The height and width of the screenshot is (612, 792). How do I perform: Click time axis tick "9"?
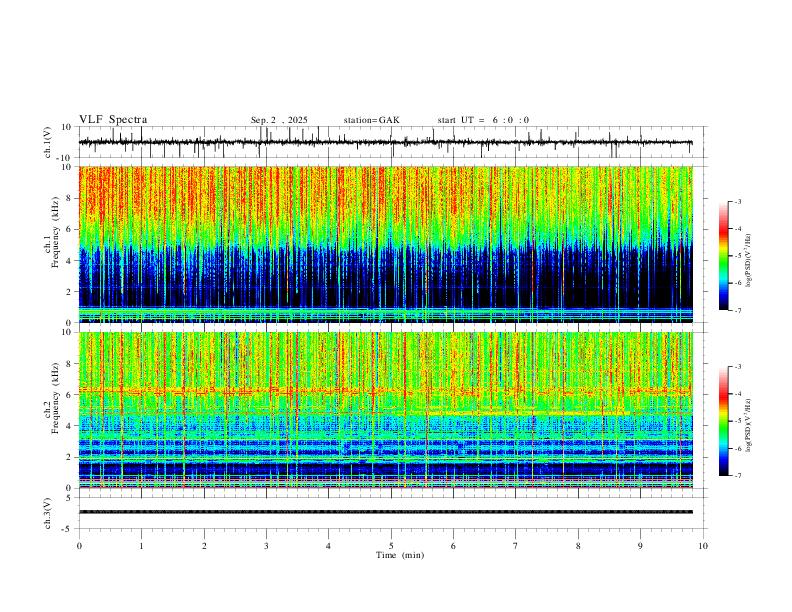click(x=640, y=546)
